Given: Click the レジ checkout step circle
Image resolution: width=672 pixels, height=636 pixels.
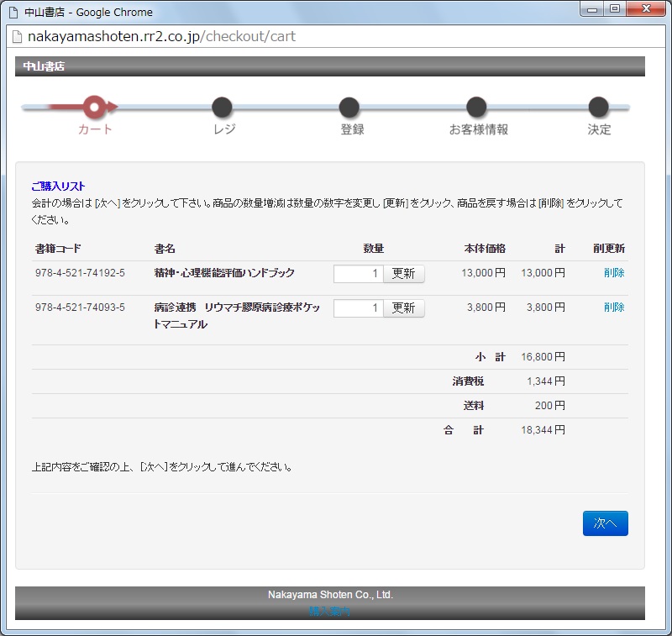Looking at the screenshot, I should 222,108.
